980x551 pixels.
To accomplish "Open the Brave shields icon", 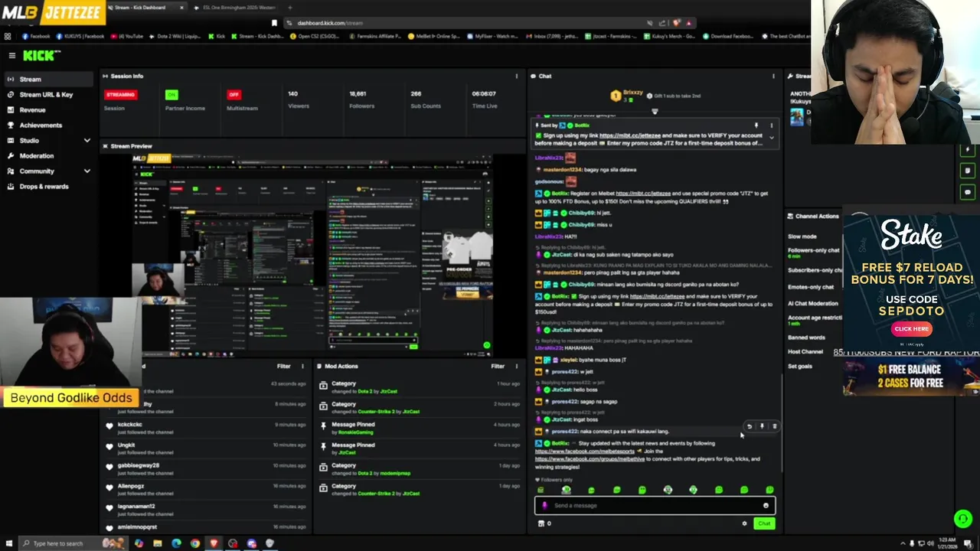I will [677, 23].
